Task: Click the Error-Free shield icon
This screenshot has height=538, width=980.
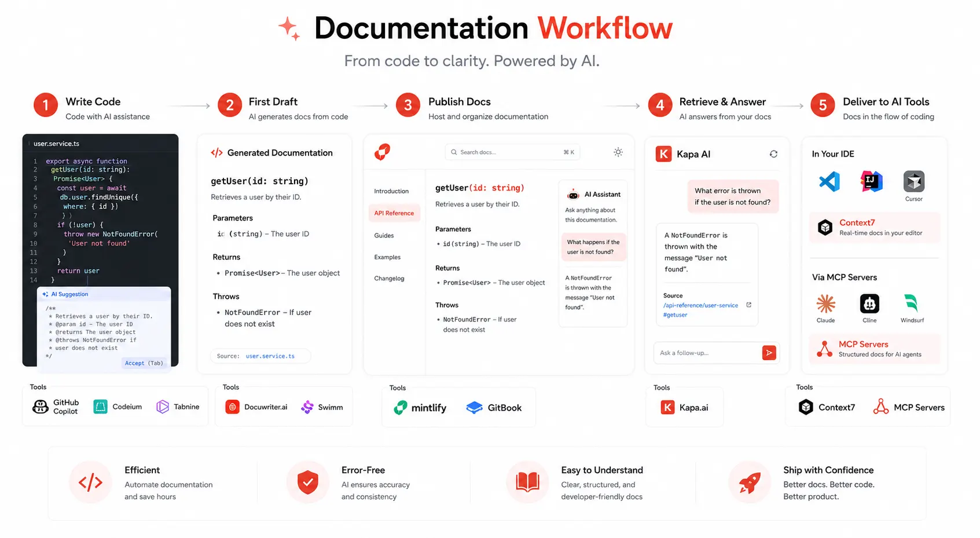Action: (x=307, y=482)
